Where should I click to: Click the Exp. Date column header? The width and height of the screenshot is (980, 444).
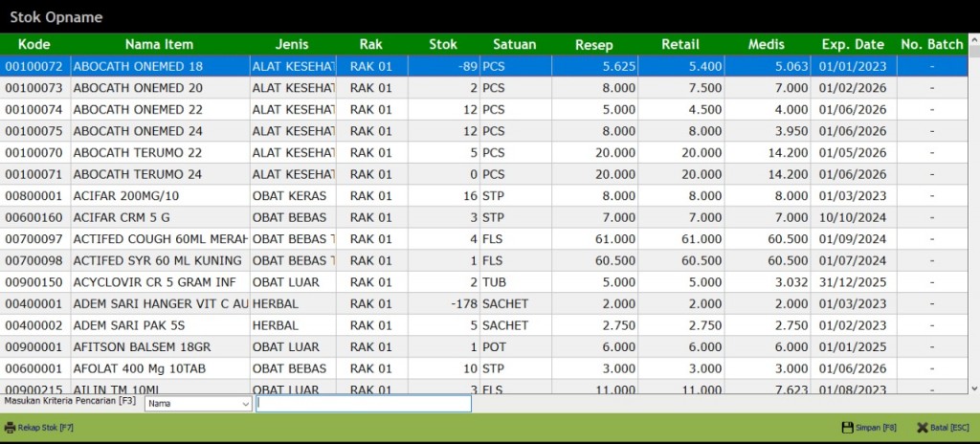point(852,44)
